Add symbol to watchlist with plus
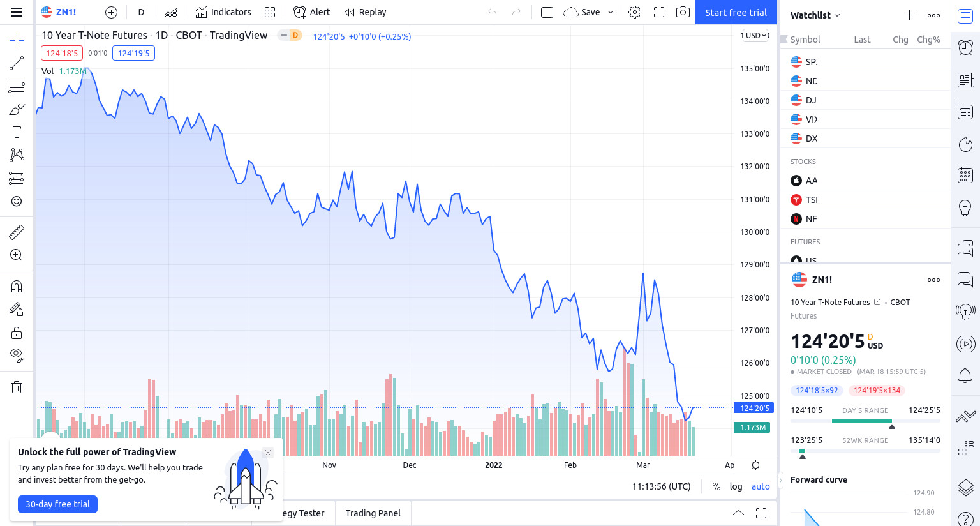This screenshot has height=526, width=980. click(x=909, y=15)
